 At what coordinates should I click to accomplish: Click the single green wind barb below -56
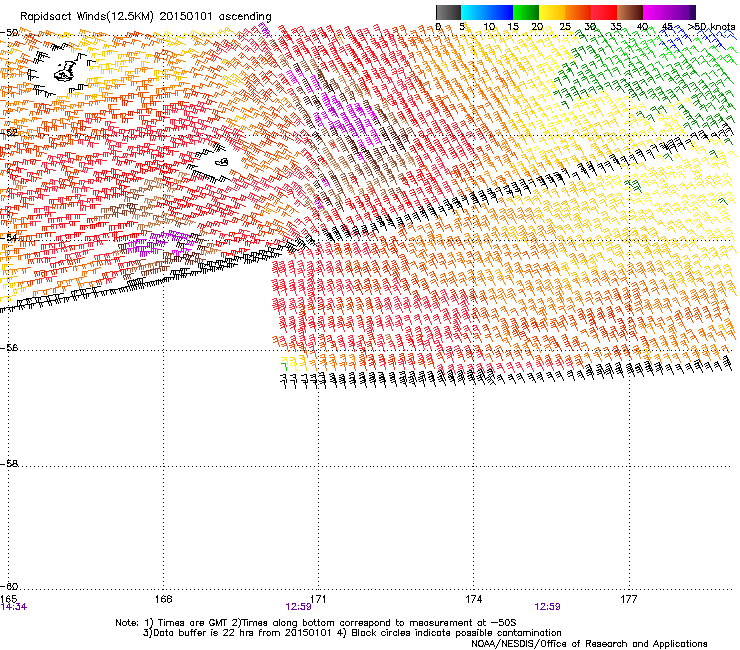[x=284, y=365]
